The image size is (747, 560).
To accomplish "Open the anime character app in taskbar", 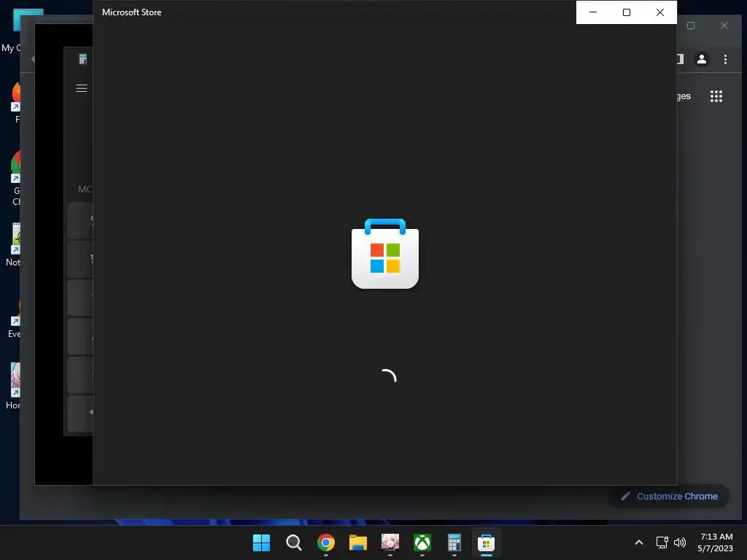I will point(390,542).
